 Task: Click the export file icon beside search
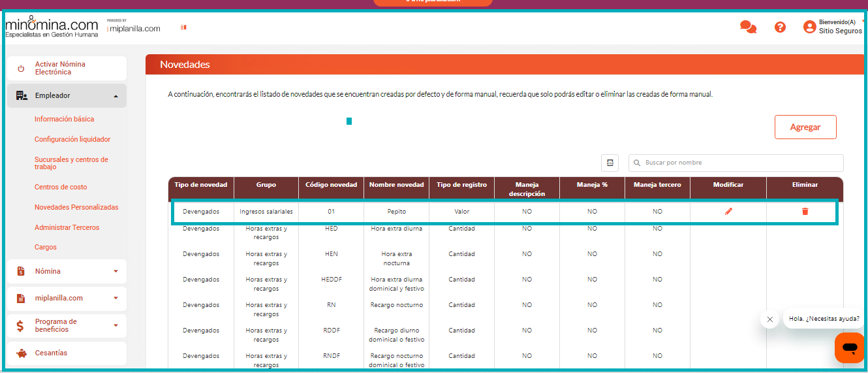pos(609,163)
